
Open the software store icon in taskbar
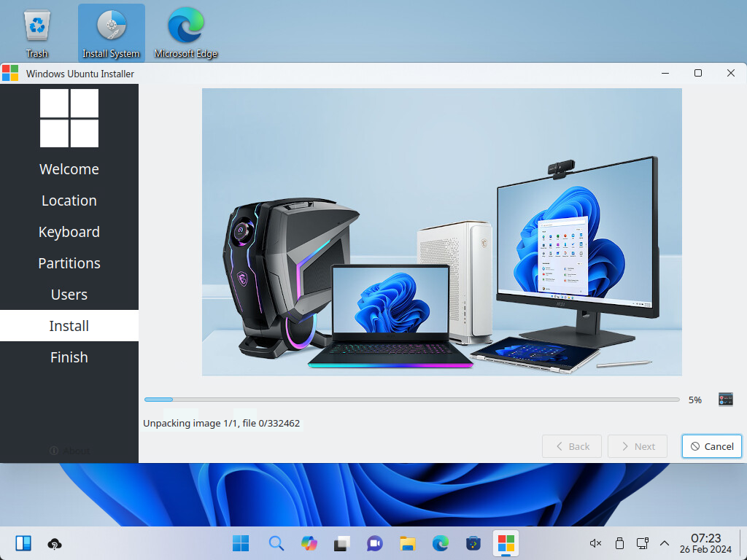pos(473,543)
